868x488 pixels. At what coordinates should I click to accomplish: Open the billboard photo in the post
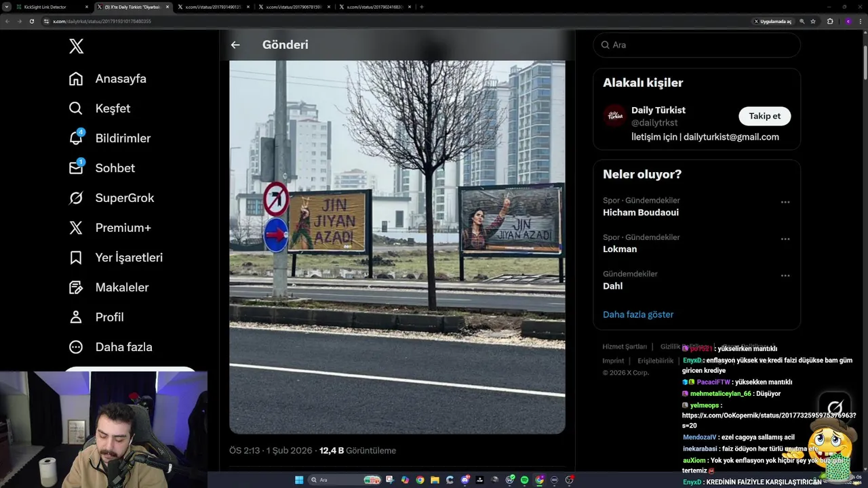click(x=397, y=247)
